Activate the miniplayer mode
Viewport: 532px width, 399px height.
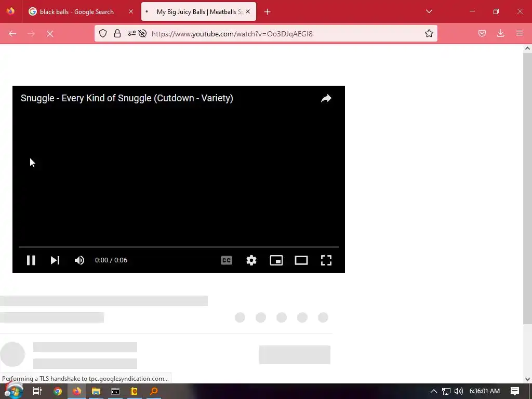click(276, 260)
